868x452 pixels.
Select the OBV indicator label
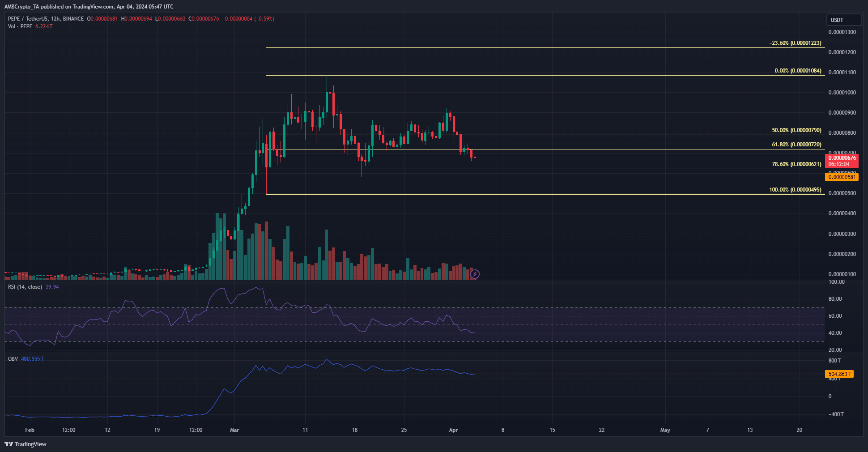coord(13,359)
